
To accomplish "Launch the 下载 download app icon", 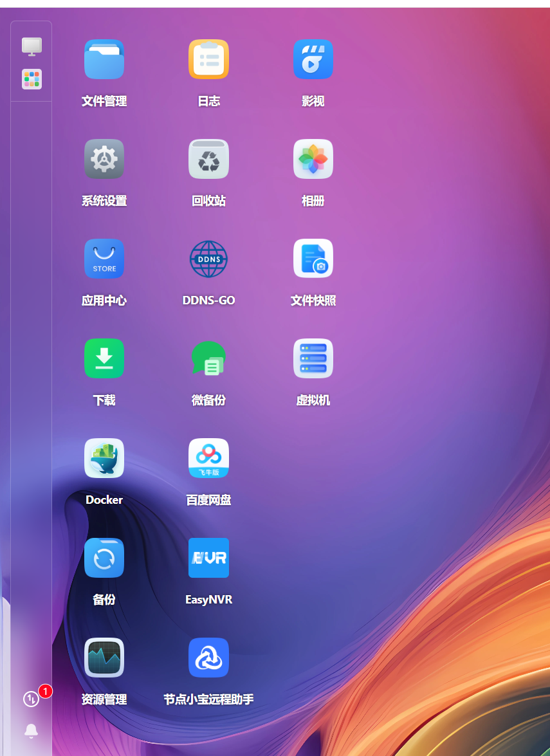I will 104,359.
